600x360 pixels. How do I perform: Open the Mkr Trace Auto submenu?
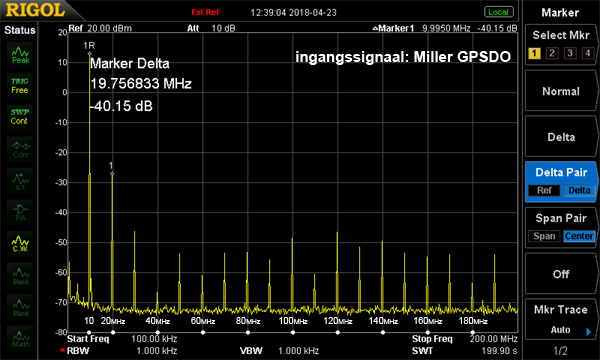(x=561, y=319)
